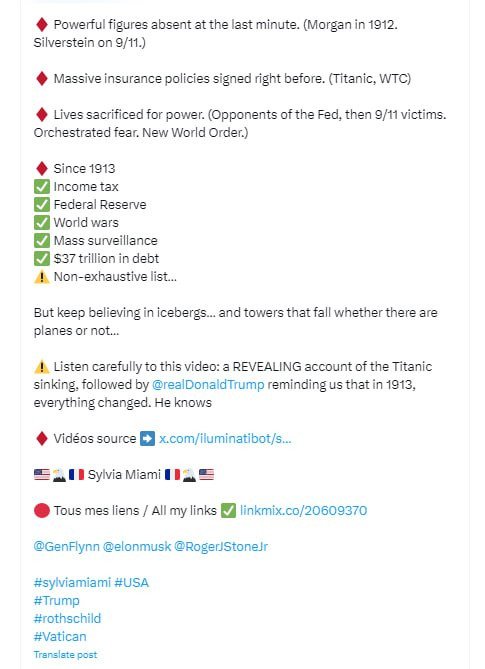Screen dimensions: 485x669
Task: Click Translate post
Action: click(65, 654)
